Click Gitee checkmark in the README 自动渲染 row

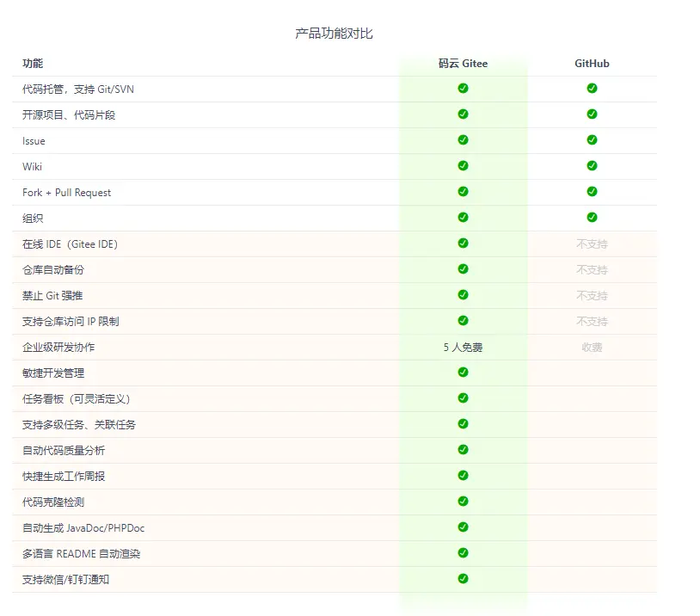pyautogui.click(x=463, y=553)
